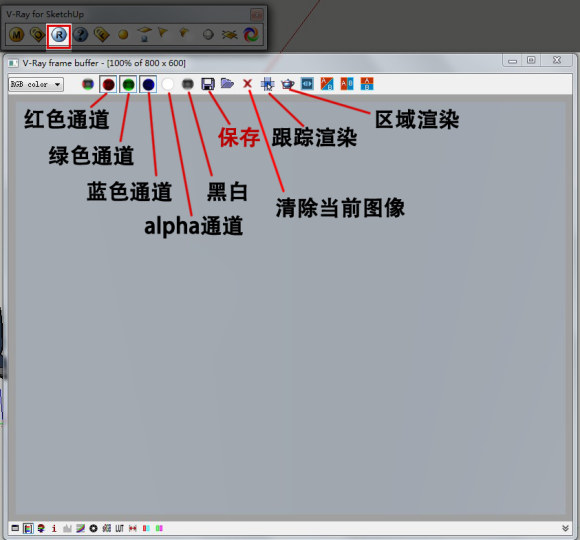Toggle the LUT button in bottom toolbar
Image resolution: width=580 pixels, height=540 pixels.
click(119, 528)
